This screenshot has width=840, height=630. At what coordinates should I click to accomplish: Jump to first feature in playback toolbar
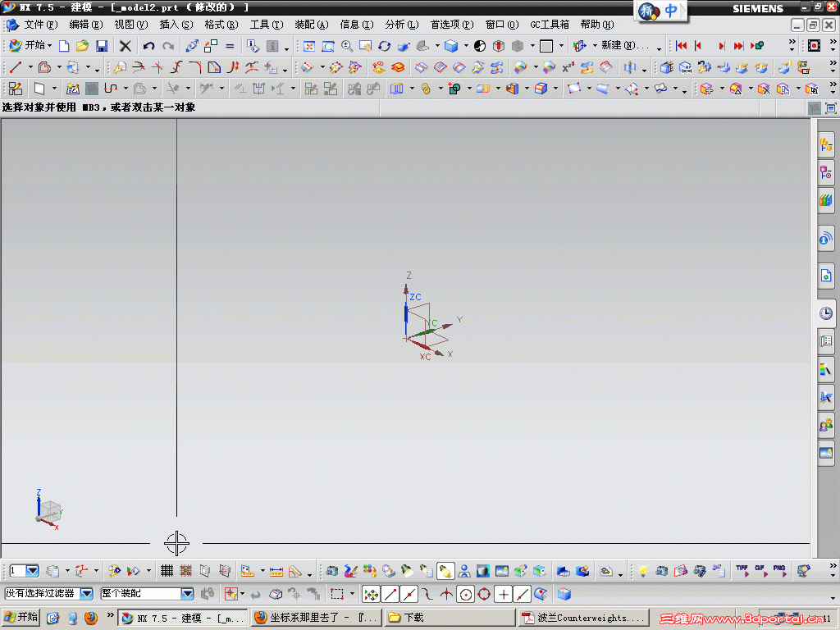(682, 46)
